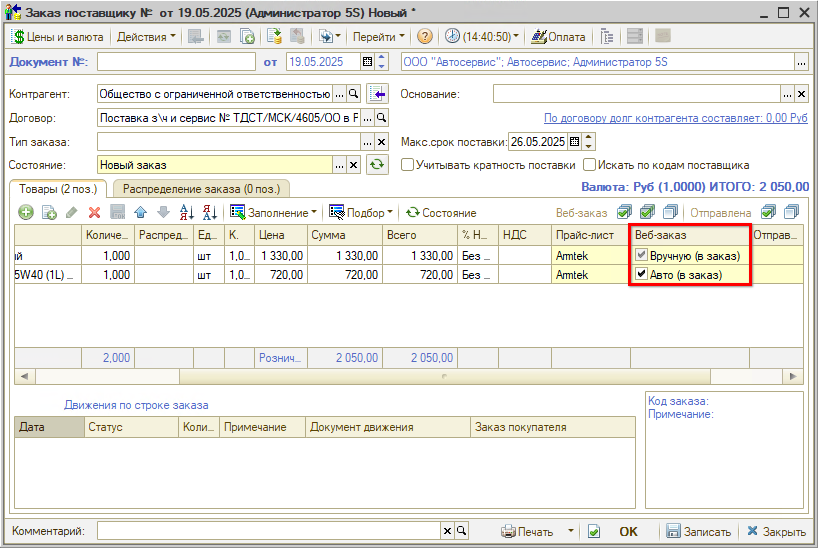818x548 pixels.
Task: Open the Перейти menu
Action: click(378, 37)
